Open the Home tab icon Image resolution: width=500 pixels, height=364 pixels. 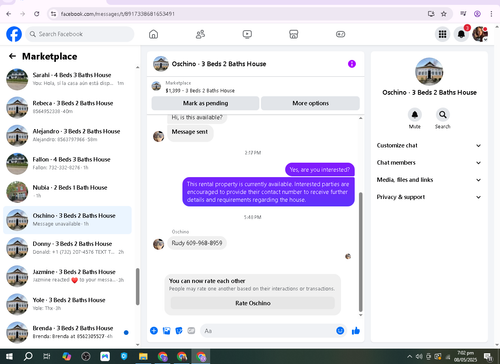click(153, 34)
